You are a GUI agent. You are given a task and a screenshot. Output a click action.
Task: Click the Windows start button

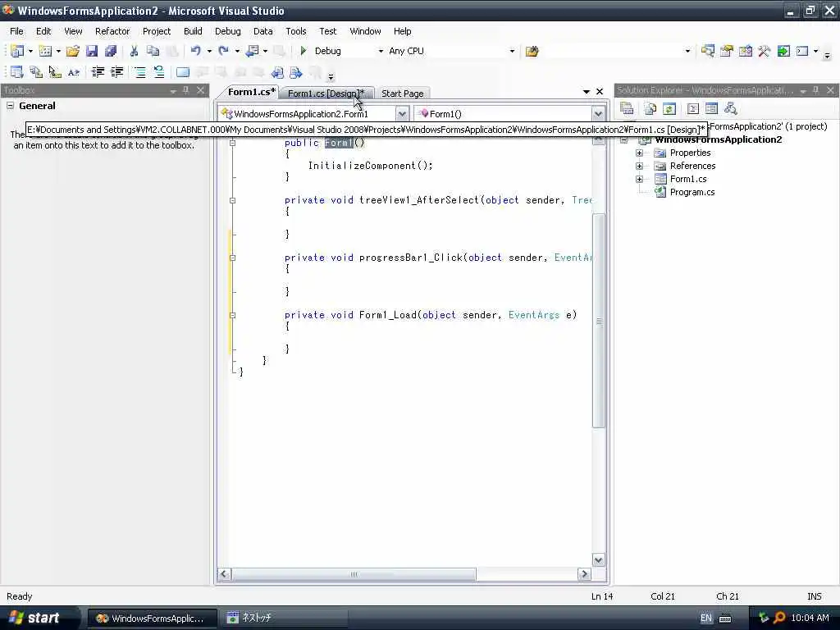point(34,618)
